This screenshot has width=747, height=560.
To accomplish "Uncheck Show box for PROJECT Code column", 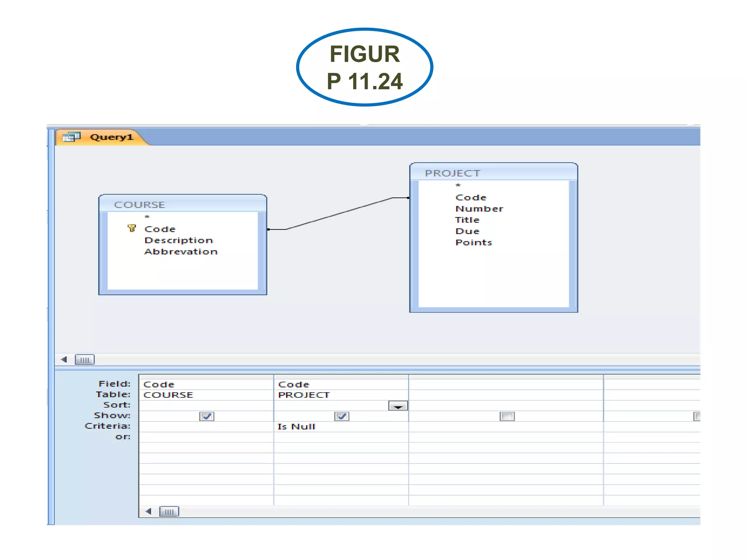I will click(341, 416).
